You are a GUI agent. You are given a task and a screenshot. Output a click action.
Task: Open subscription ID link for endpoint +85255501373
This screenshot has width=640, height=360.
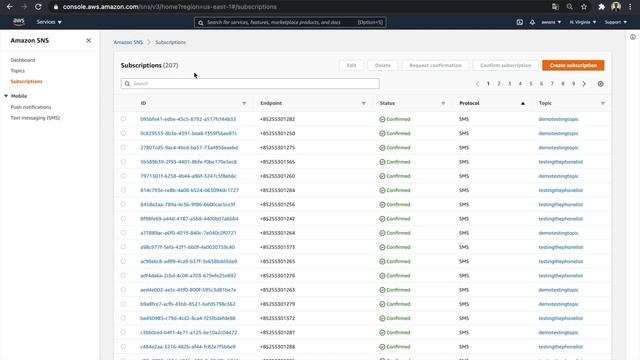pyautogui.click(x=187, y=247)
